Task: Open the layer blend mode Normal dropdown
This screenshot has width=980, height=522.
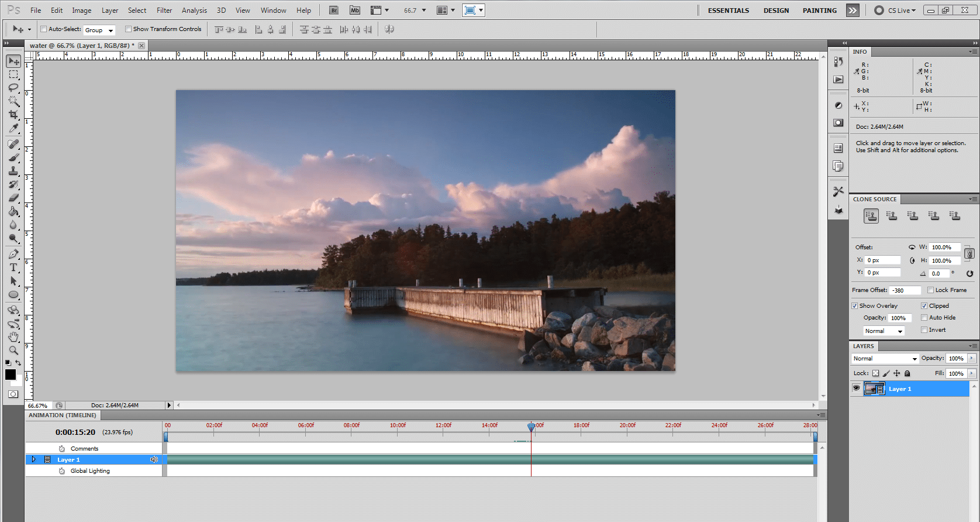Action: [885, 359]
